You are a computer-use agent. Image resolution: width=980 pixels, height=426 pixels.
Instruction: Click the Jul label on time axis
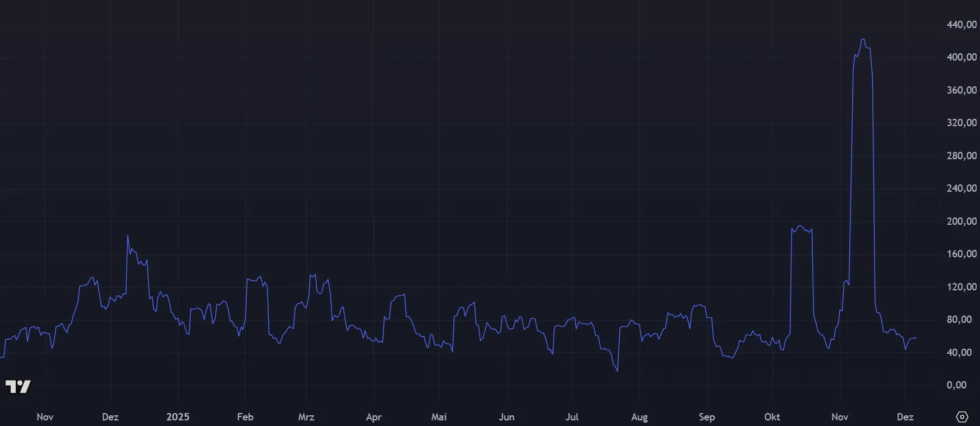pyautogui.click(x=572, y=417)
